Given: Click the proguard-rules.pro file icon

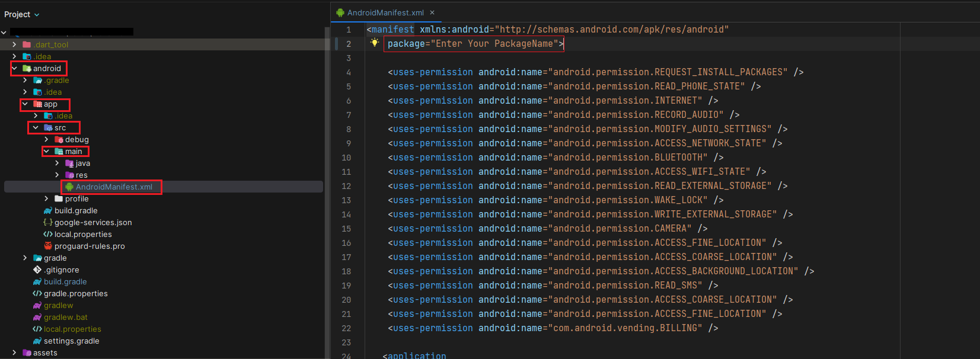Looking at the screenshot, I should [48, 246].
